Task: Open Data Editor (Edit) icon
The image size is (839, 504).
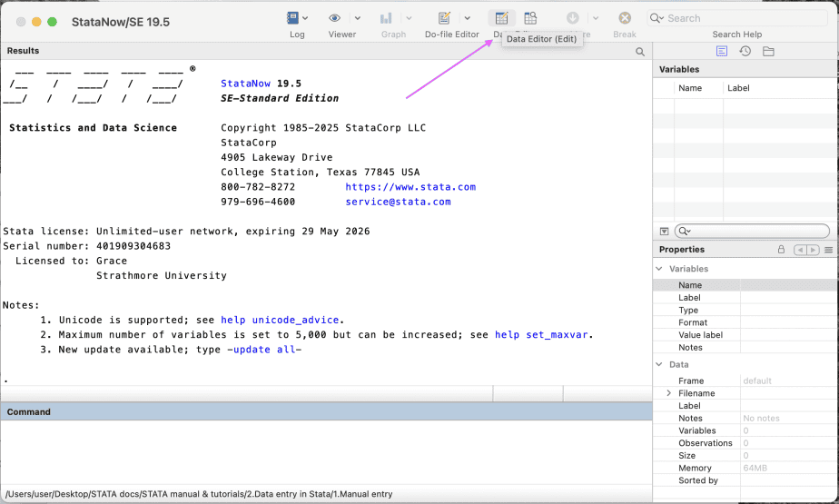Action: tap(501, 18)
